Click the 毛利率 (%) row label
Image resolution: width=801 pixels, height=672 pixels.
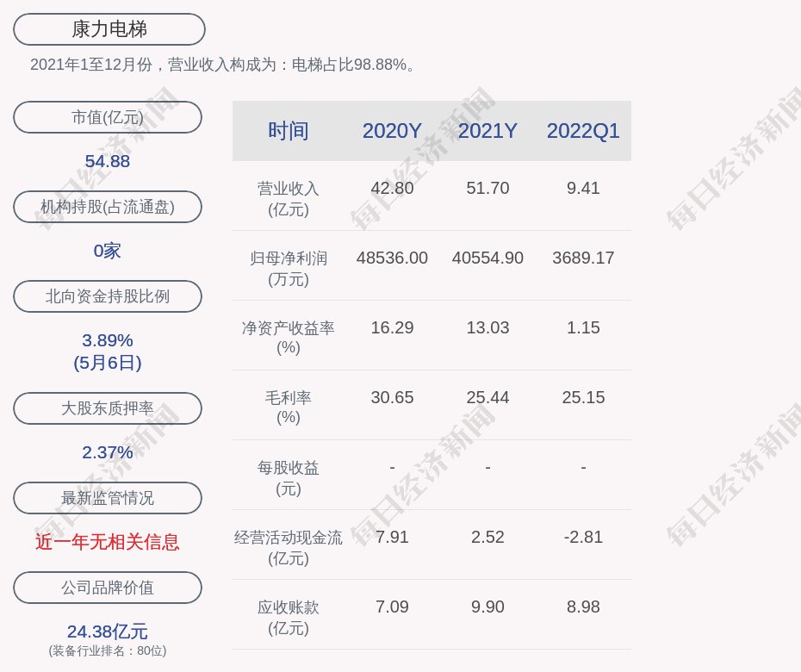coord(289,408)
